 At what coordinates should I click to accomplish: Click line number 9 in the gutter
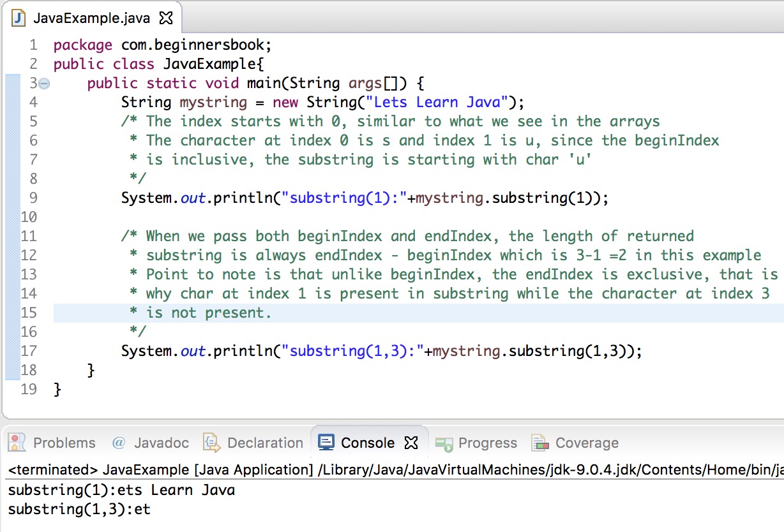point(33,198)
